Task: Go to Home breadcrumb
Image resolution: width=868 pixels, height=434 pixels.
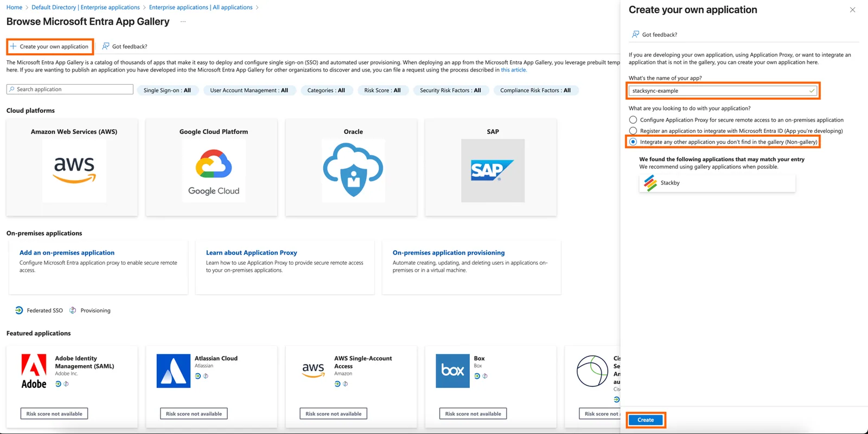Action: click(x=14, y=7)
